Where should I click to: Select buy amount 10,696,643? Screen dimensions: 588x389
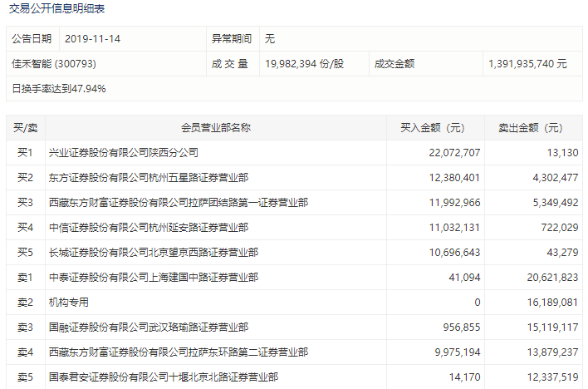coord(454,253)
